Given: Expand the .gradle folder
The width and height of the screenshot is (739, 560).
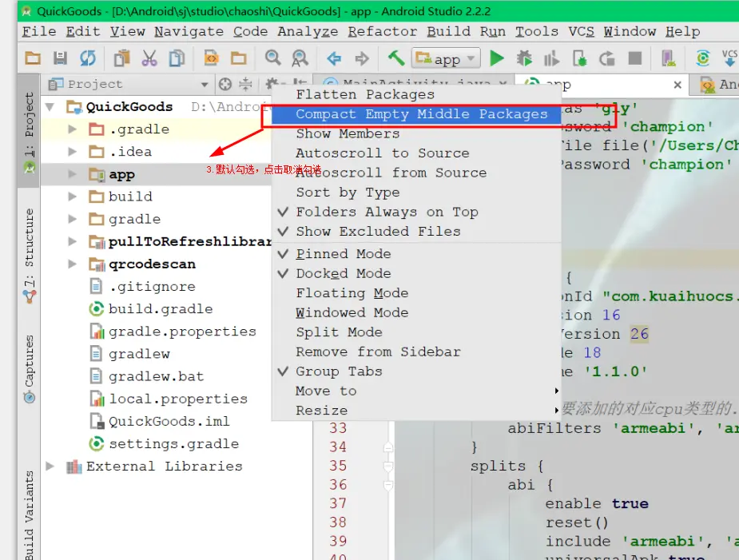Looking at the screenshot, I should click(72, 129).
